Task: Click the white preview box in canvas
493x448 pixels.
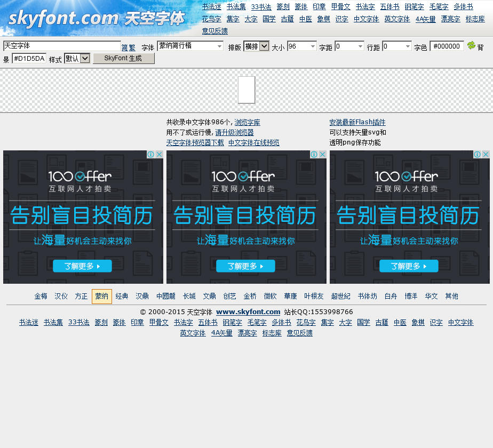Action: coord(246,90)
